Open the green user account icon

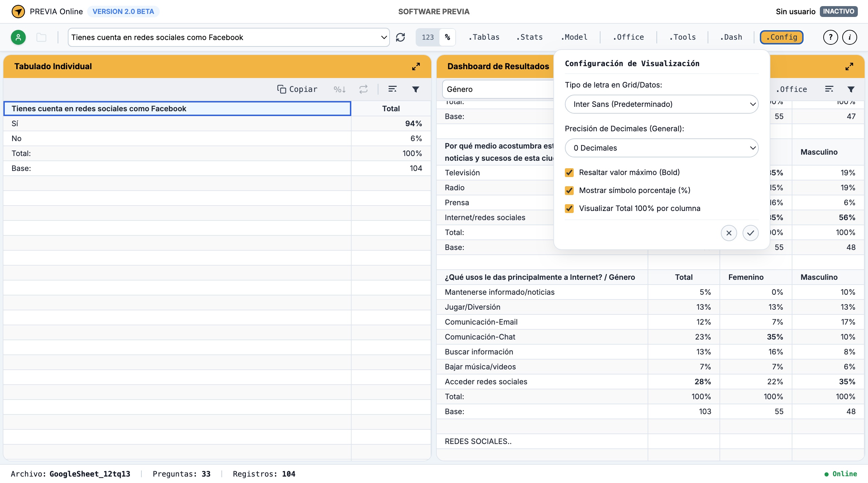click(x=18, y=37)
